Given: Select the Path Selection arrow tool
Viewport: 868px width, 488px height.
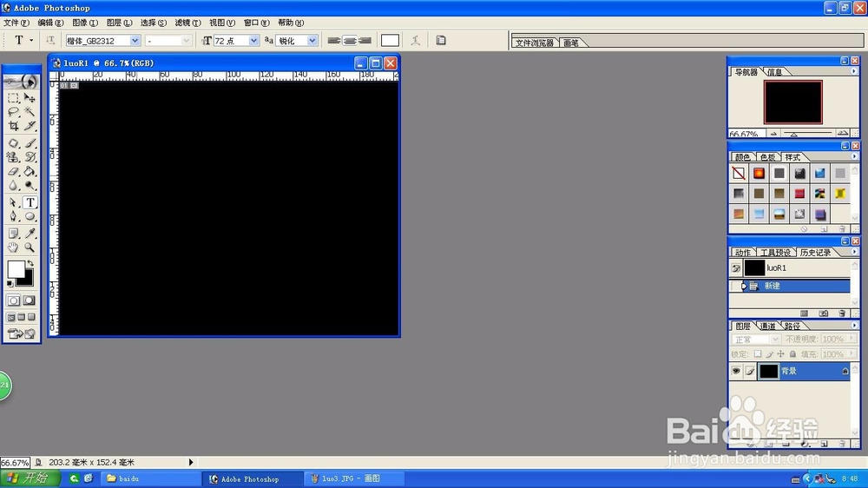Looking at the screenshot, I should 13,202.
